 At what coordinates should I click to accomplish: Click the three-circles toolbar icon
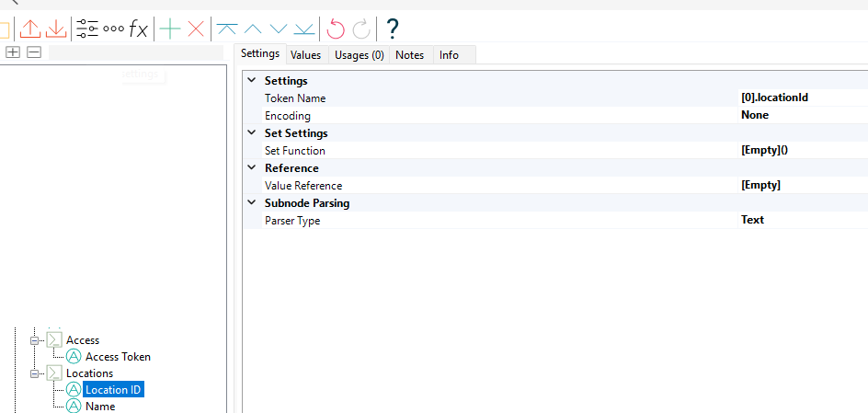tap(113, 29)
